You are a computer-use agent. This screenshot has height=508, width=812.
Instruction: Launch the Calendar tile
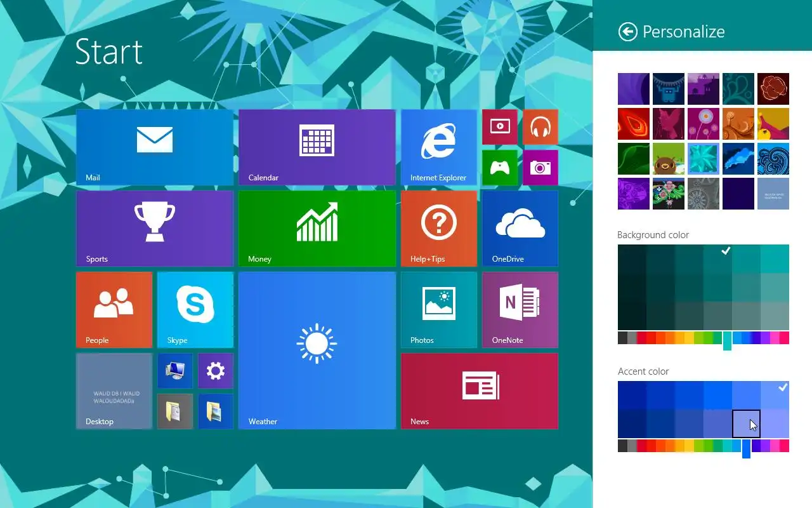(317, 147)
